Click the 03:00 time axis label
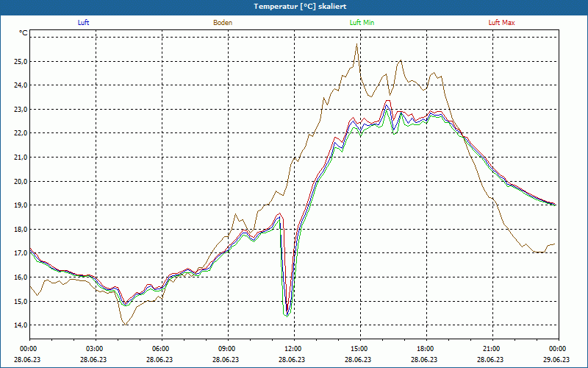The height and width of the screenshot is (368, 588). [93, 349]
